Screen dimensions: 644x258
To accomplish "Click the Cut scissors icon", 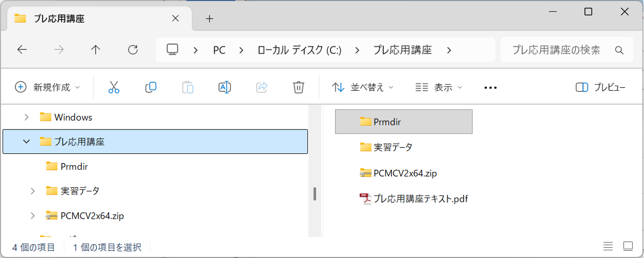I will (114, 87).
